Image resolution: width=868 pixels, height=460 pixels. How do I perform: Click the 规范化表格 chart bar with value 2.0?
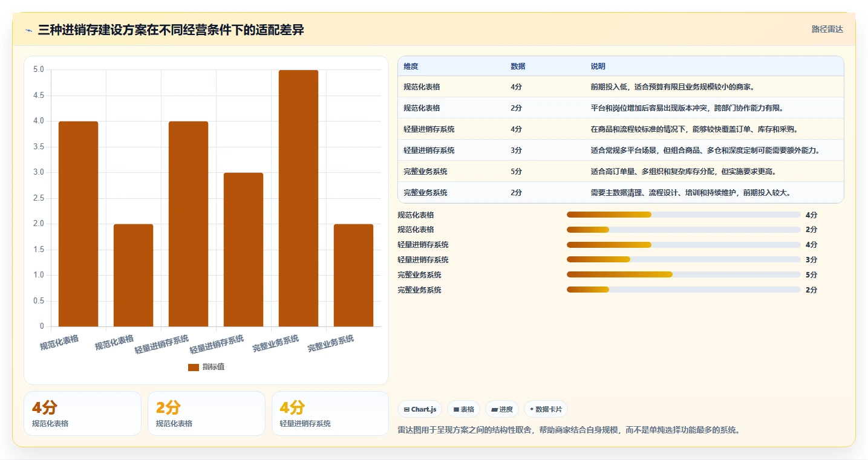[x=133, y=275]
